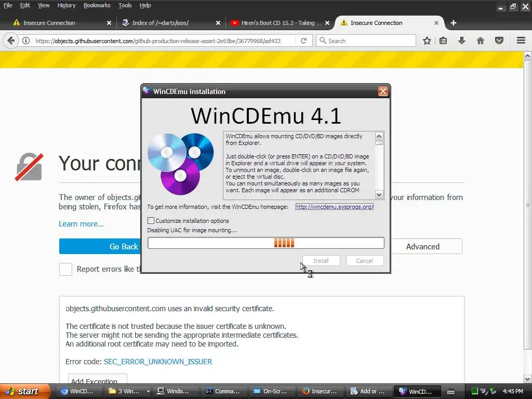Restore down the Firefox window
Screen dimensions: 532x399
[x=513, y=6]
